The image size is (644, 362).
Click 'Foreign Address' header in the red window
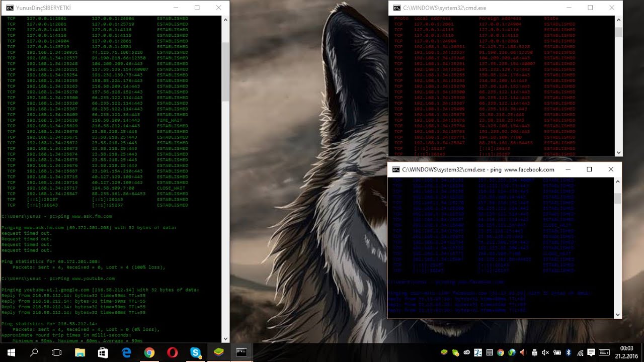point(499,19)
